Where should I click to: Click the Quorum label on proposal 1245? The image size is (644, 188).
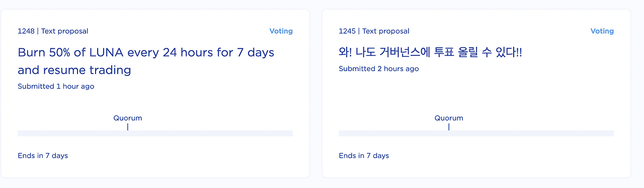(449, 118)
